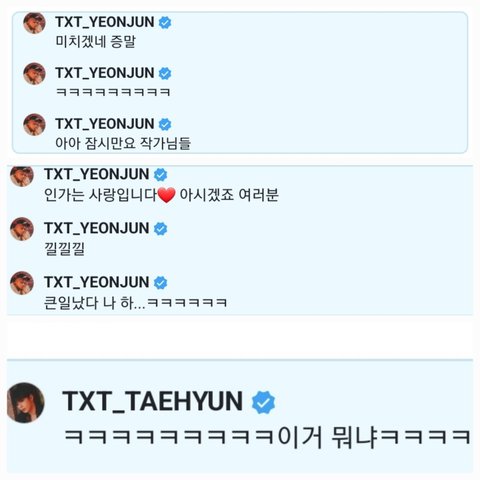Click TXT_TAEHYUN's profile picture

[x=26, y=402]
